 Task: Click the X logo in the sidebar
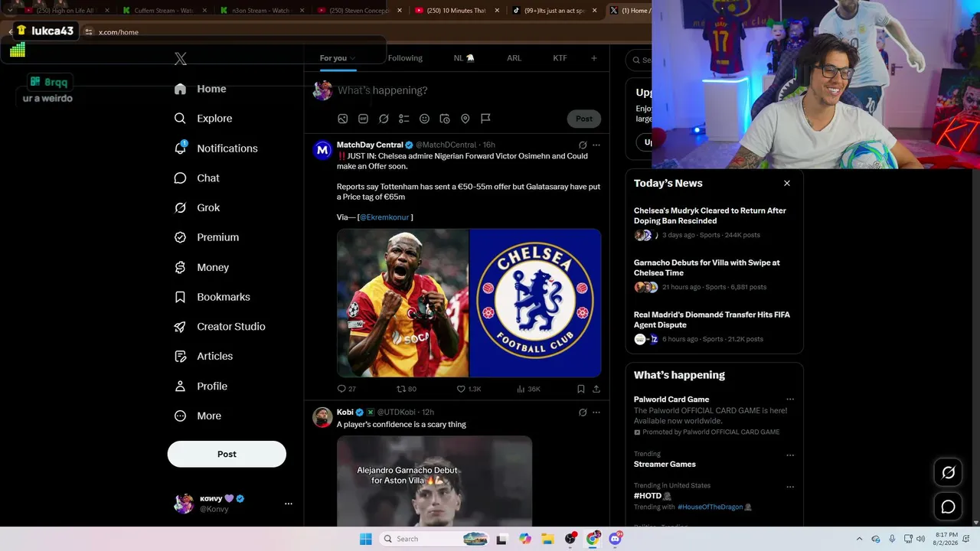(x=181, y=58)
